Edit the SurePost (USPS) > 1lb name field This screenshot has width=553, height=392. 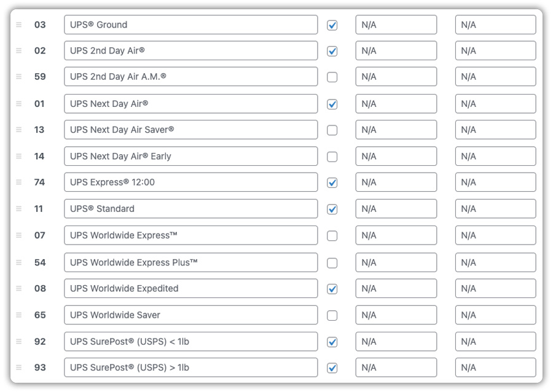[191, 367]
